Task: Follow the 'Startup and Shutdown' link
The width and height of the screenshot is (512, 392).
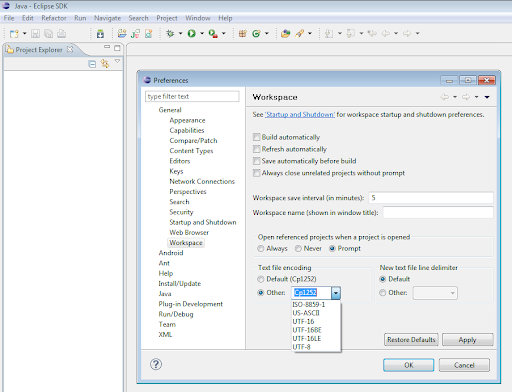Action: (x=300, y=115)
